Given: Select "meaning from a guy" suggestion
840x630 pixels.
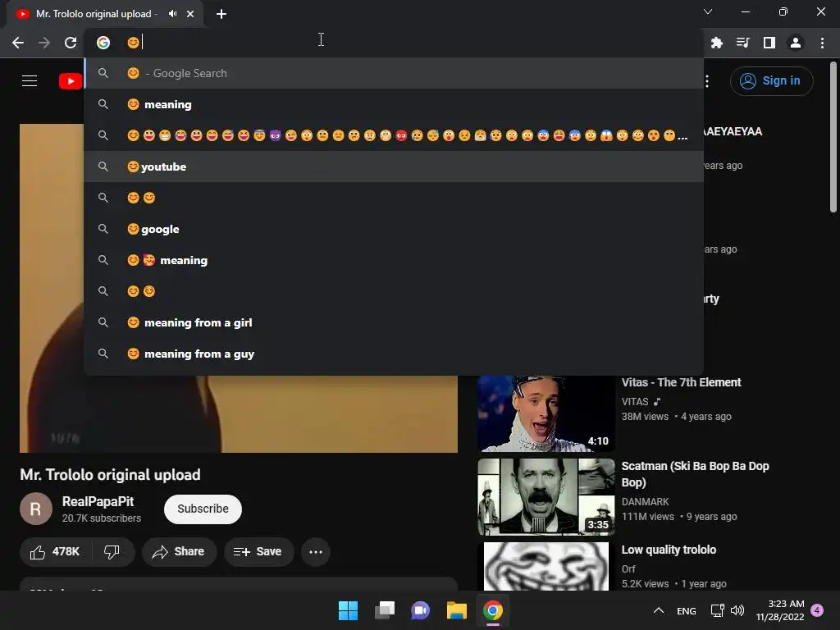Looking at the screenshot, I should coord(394,354).
